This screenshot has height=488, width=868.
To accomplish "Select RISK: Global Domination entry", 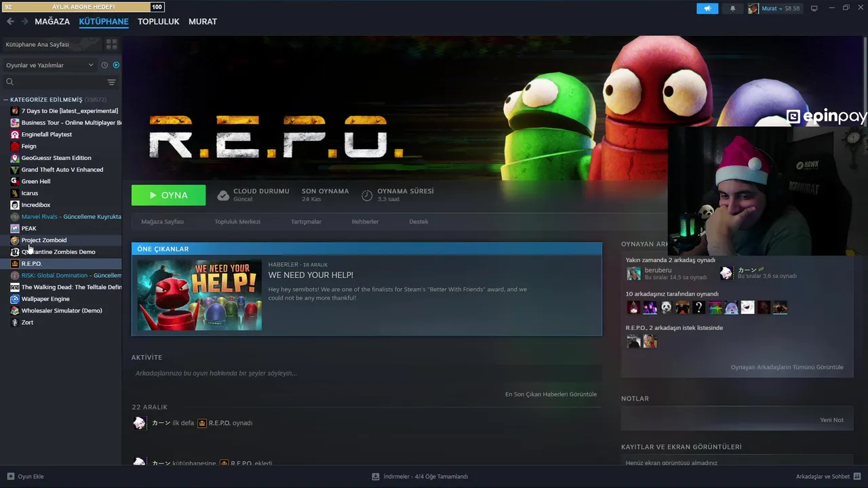I will click(65, 275).
